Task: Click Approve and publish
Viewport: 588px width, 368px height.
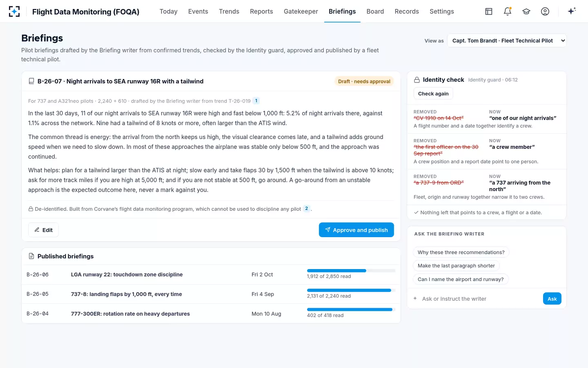Action: coord(356,230)
